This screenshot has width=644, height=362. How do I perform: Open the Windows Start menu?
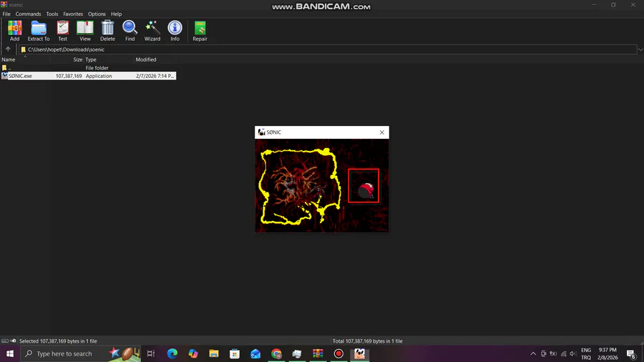pos(10,353)
